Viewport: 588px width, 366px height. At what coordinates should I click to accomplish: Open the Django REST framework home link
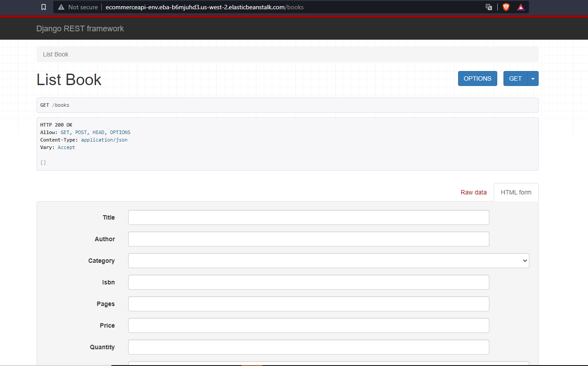pos(80,28)
